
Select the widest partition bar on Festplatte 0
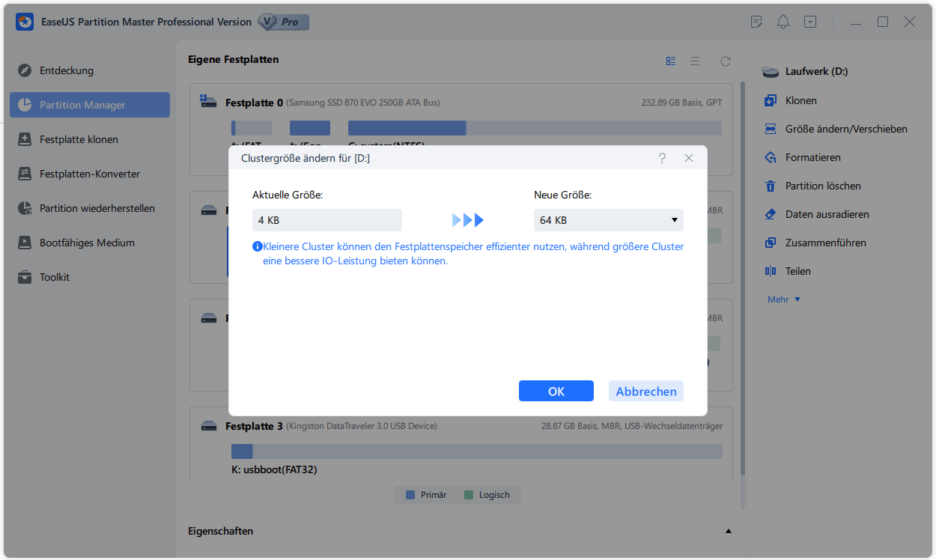[535, 128]
